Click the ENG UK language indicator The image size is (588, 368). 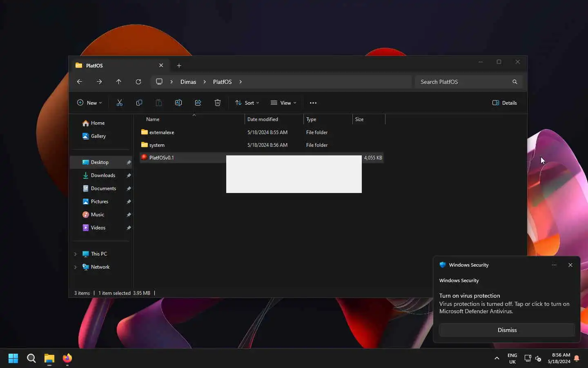coord(512,359)
